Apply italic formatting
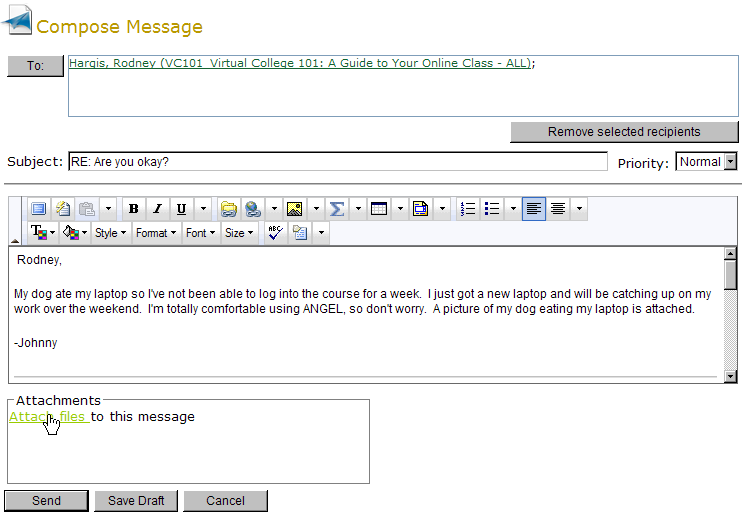The width and height of the screenshot is (744, 516). click(157, 209)
